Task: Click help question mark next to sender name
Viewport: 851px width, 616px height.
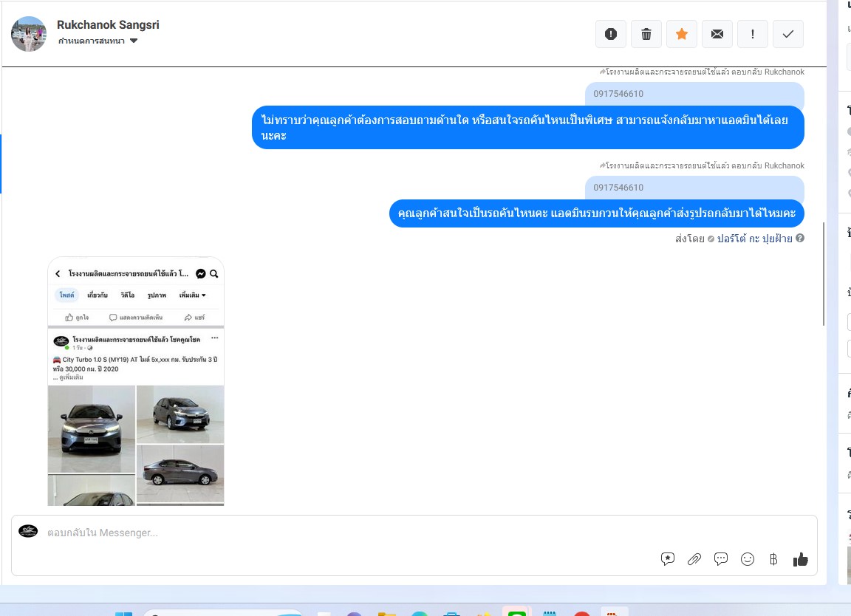Action: click(800, 238)
